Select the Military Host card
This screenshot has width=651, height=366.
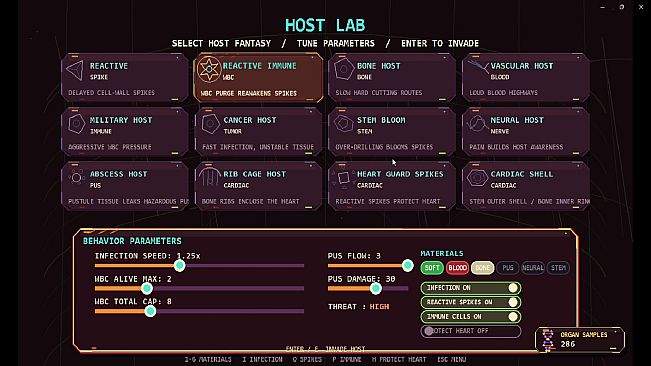click(125, 132)
